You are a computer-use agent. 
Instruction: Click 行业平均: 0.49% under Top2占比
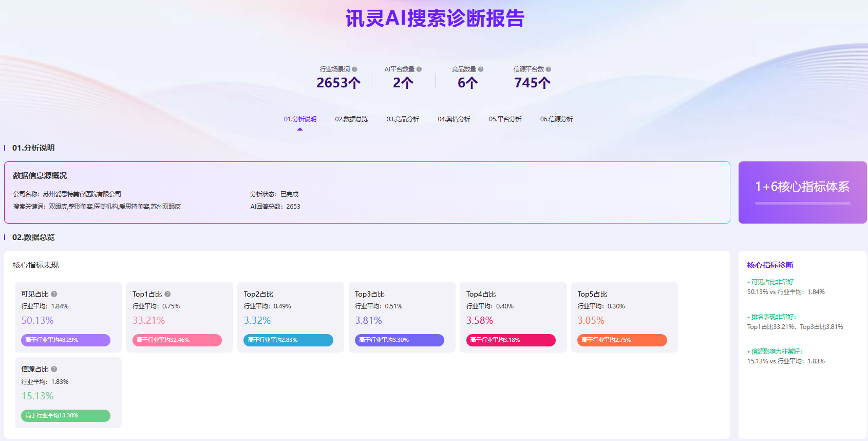(x=268, y=306)
